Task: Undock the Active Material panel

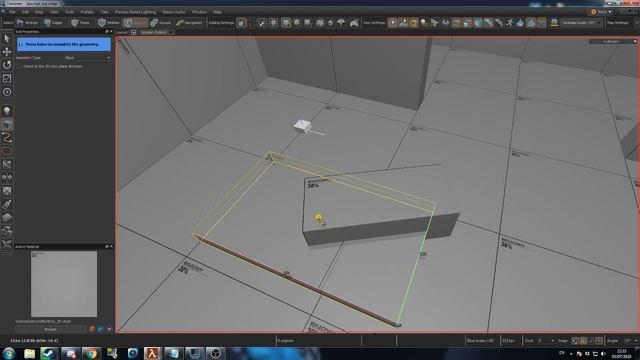Action: tap(107, 247)
